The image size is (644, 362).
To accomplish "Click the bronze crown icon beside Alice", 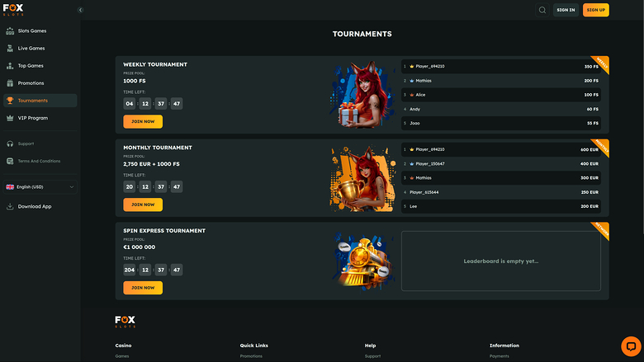I will coord(411,95).
